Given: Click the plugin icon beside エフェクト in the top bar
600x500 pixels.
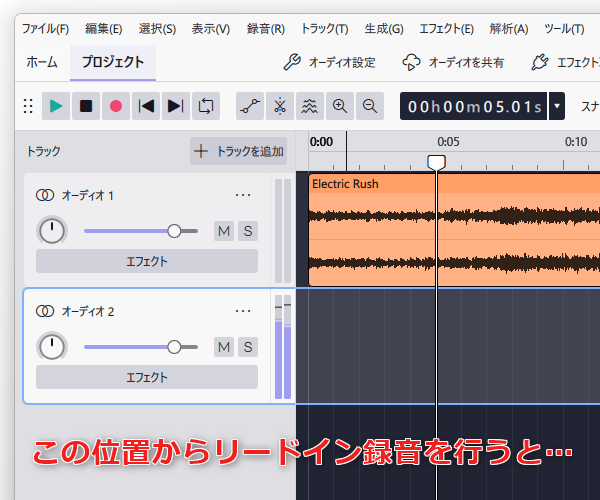Looking at the screenshot, I should (540, 62).
